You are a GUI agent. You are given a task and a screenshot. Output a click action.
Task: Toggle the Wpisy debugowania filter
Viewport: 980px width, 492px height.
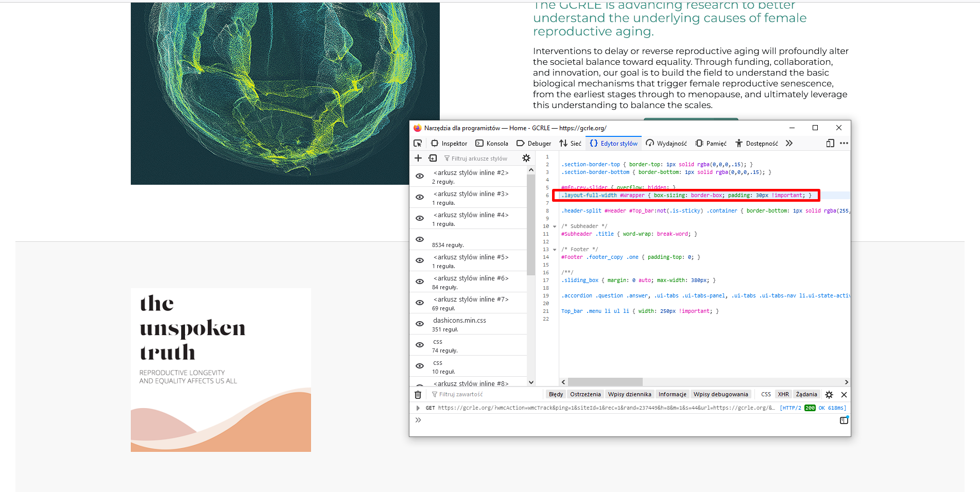pyautogui.click(x=720, y=394)
